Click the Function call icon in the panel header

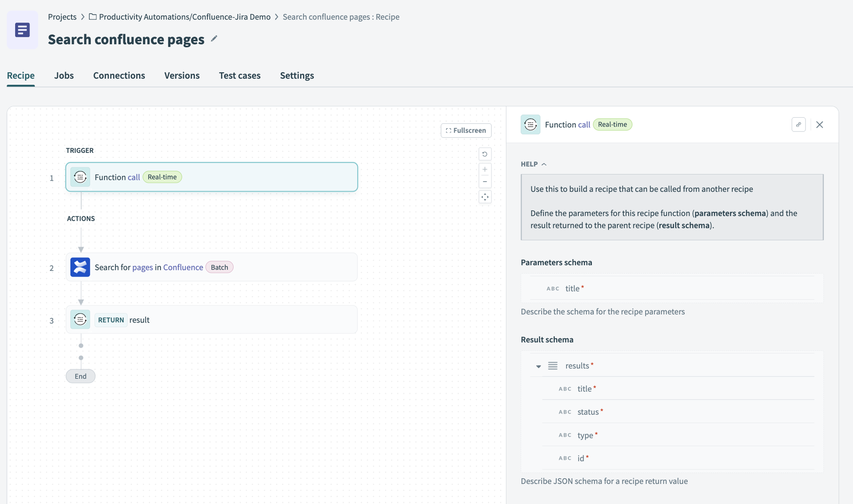point(530,124)
